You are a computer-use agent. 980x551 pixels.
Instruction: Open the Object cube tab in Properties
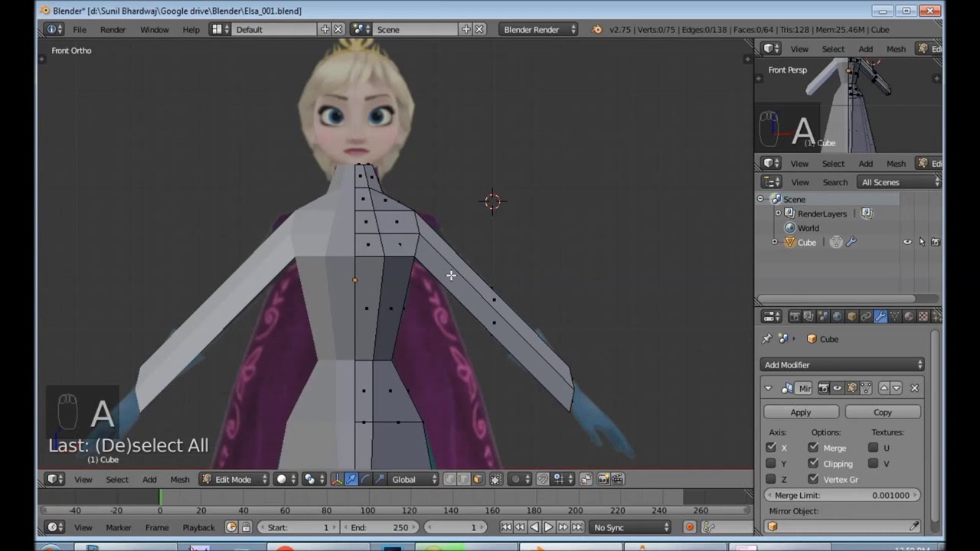point(852,316)
